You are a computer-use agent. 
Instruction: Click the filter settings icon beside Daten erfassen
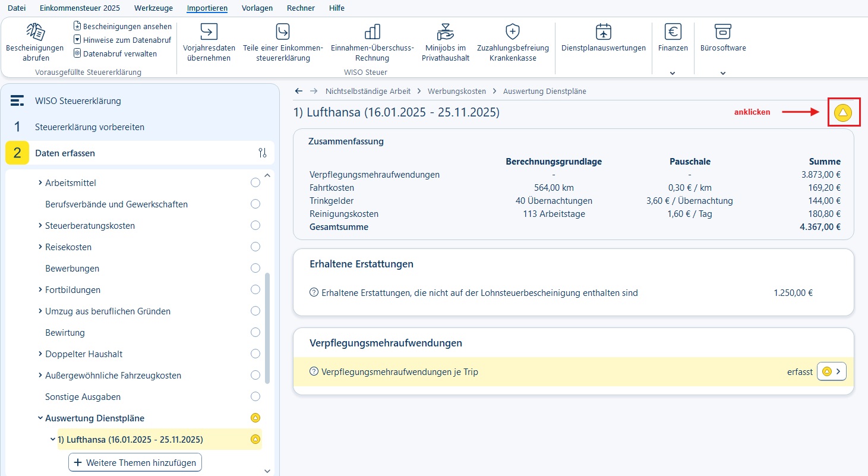[263, 153]
